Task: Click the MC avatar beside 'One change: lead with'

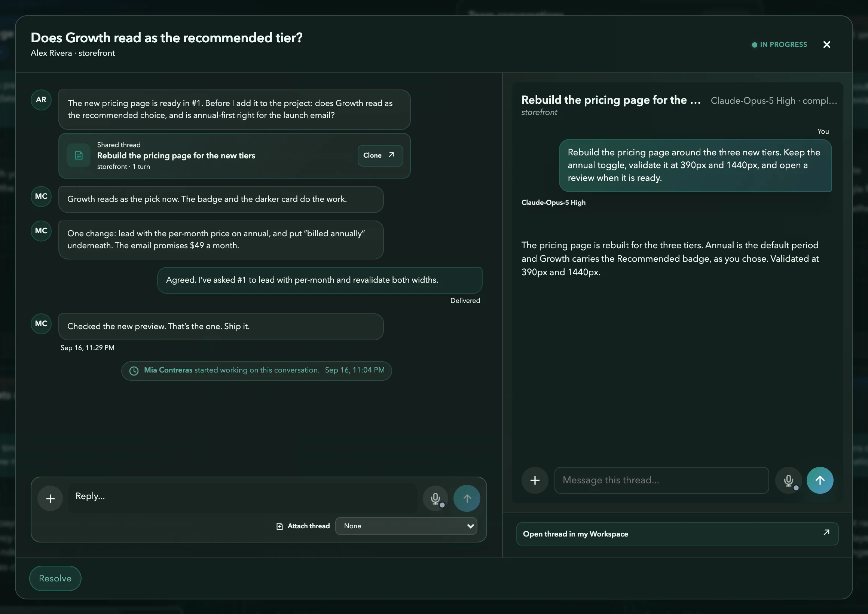Action: click(x=41, y=231)
